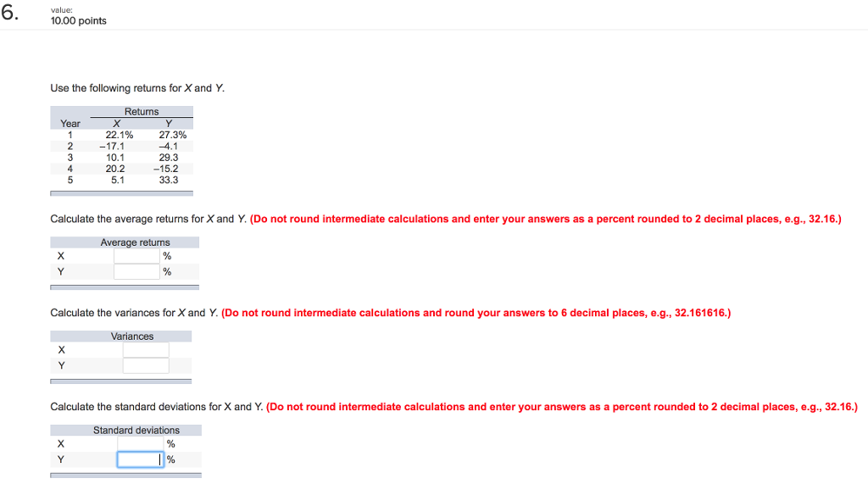
Task: Click the Variances table header
Action: [132, 337]
